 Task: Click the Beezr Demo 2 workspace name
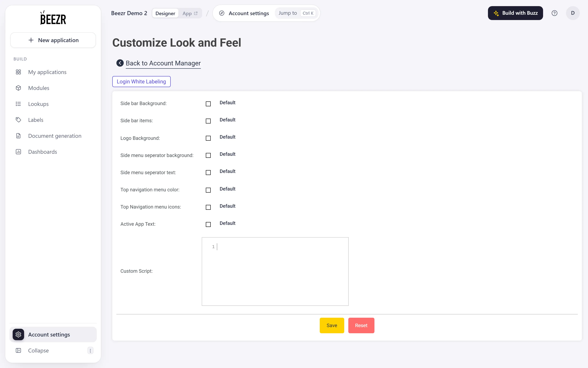[x=129, y=13]
